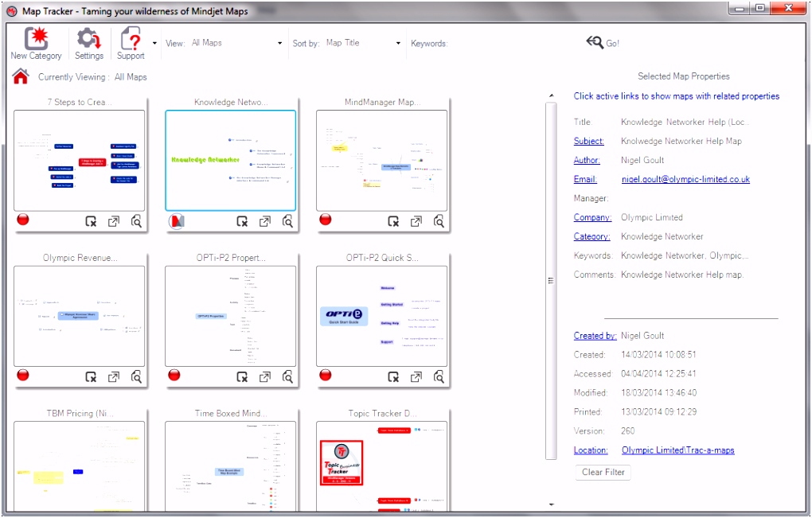This screenshot has height=518, width=812.
Task: Click the magnifier icon on OPTi-P2 Quick S... card
Action: pos(439,377)
